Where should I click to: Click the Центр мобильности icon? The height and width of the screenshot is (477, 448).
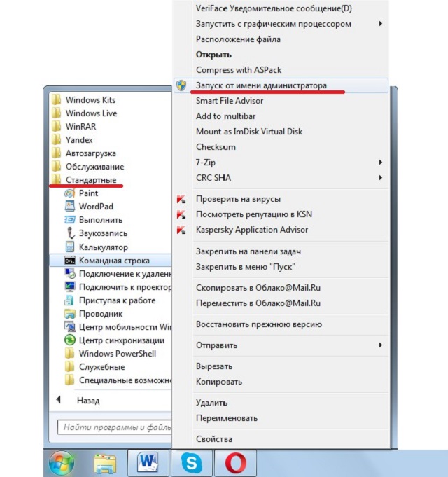(x=69, y=326)
